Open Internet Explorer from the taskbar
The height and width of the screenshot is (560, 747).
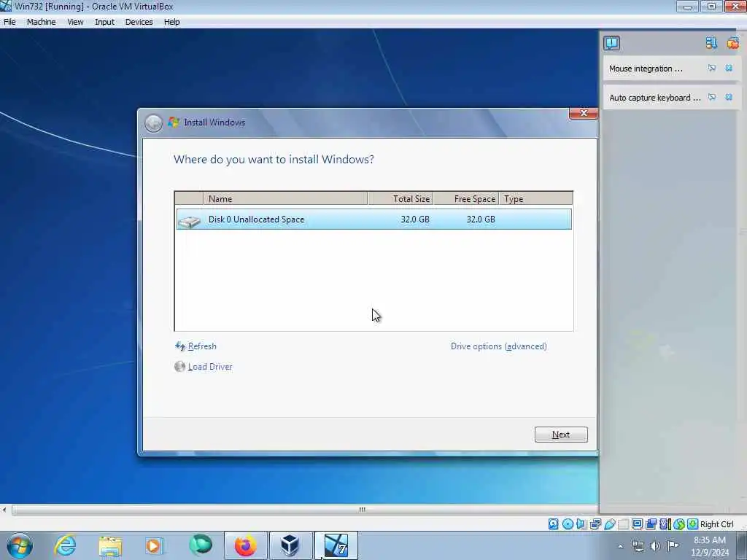tap(65, 545)
